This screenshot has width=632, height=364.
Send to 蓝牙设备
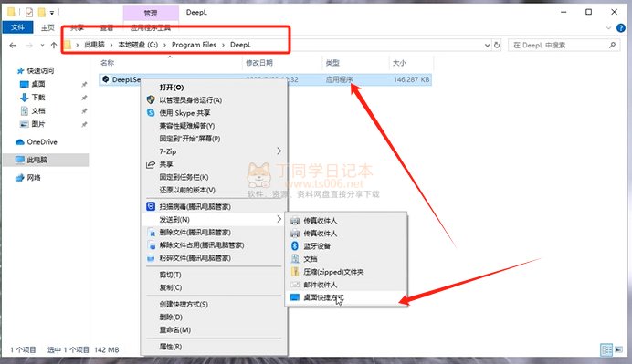346,246
